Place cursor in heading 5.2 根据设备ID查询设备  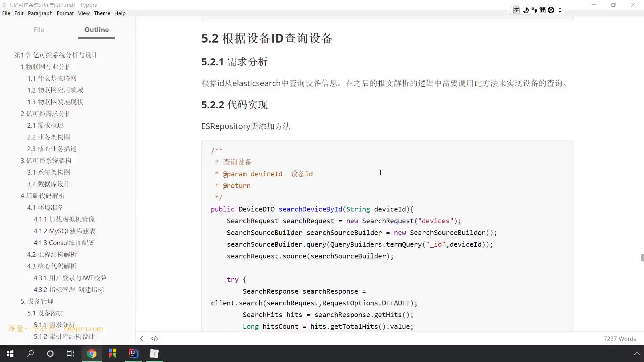click(267, 38)
